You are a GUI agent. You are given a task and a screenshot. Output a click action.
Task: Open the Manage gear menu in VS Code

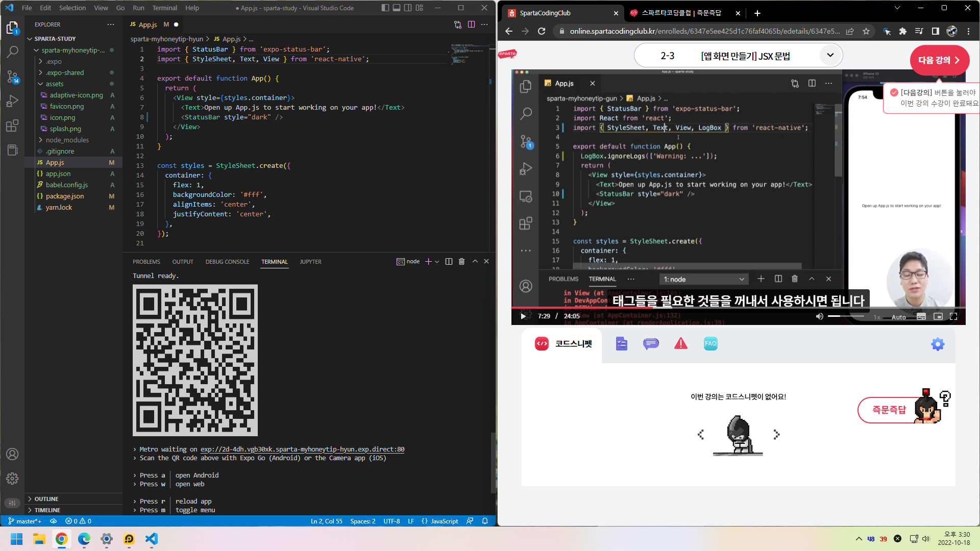point(12,479)
